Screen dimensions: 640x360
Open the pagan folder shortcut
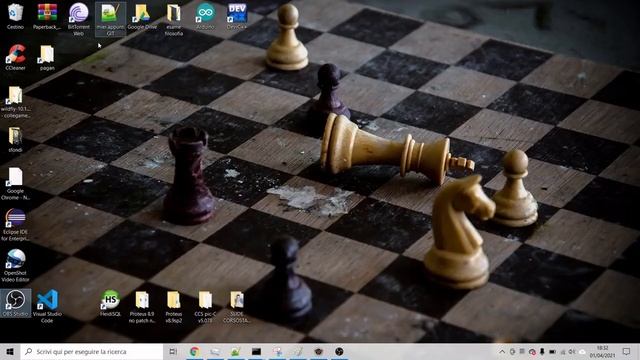tap(47, 57)
